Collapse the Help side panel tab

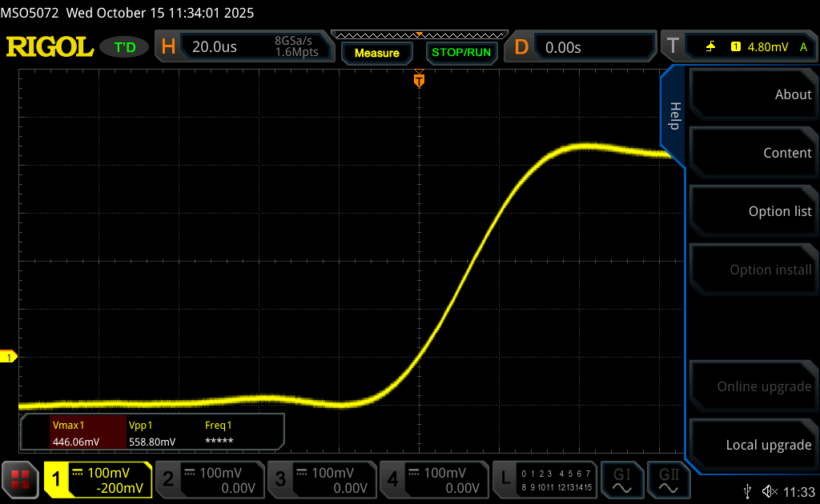(674, 116)
